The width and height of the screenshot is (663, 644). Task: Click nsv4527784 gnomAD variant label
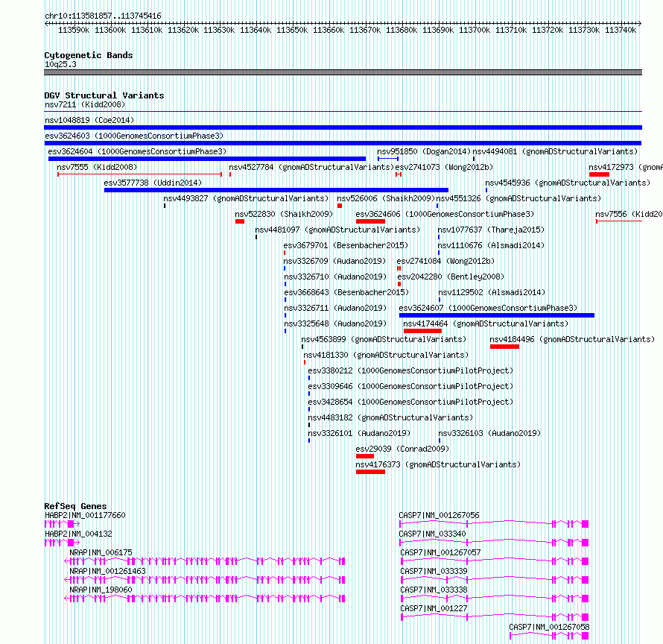point(311,167)
